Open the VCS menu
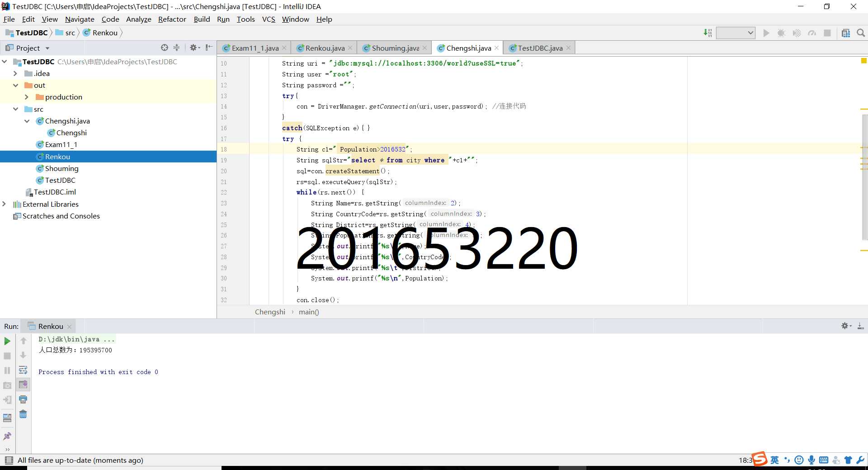Image resolution: width=868 pixels, height=470 pixels. tap(269, 19)
